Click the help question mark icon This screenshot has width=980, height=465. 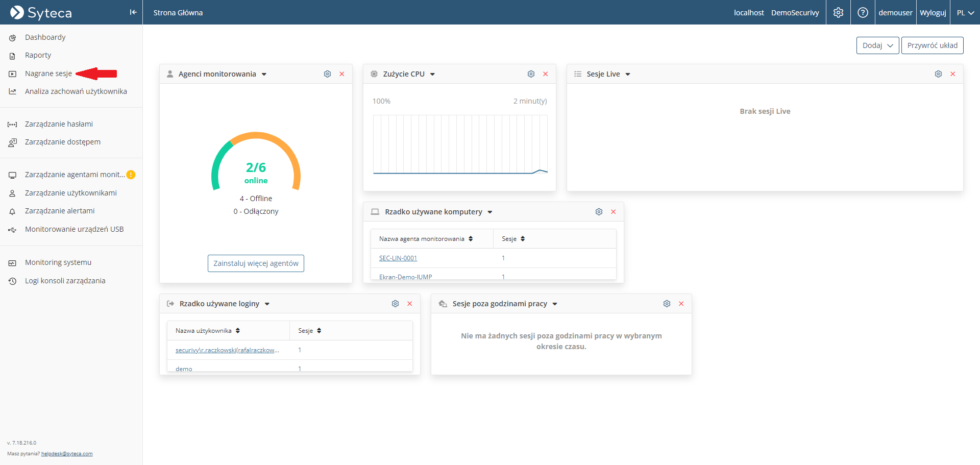(863, 12)
